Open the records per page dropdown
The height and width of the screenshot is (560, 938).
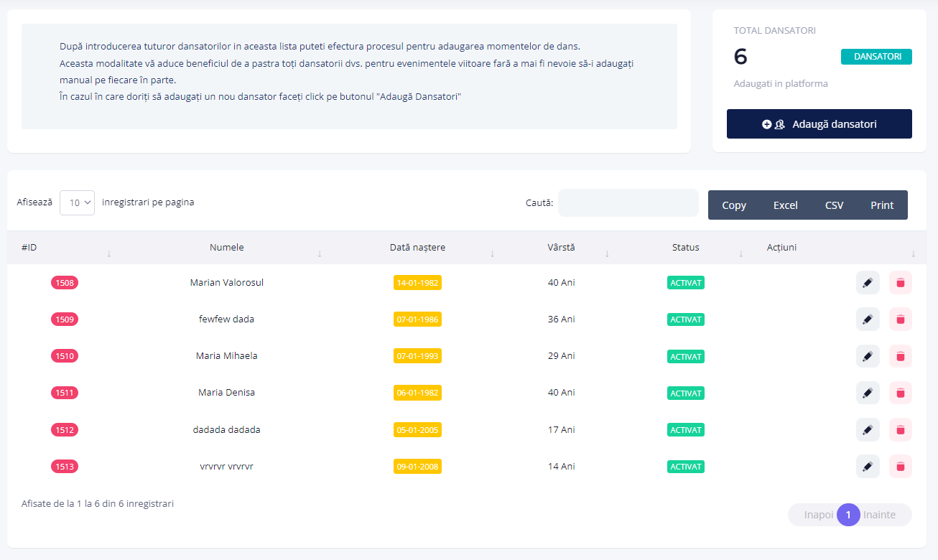pyautogui.click(x=77, y=203)
